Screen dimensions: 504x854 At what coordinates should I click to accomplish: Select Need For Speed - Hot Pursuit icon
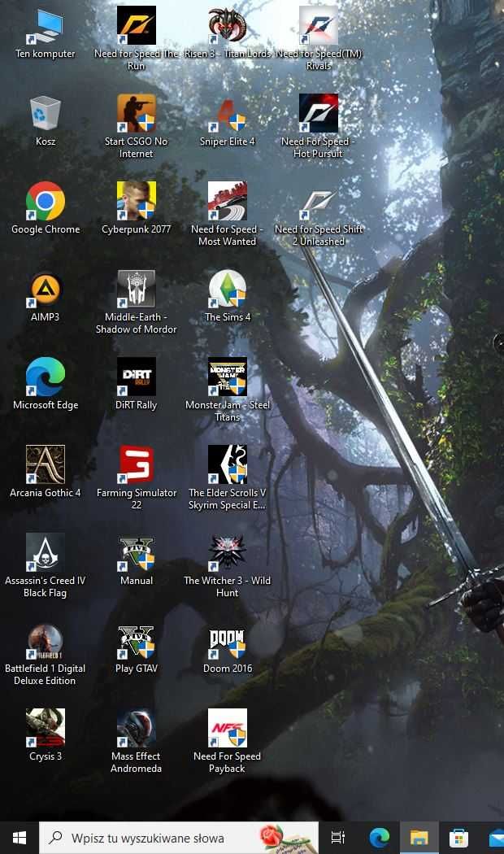319,113
